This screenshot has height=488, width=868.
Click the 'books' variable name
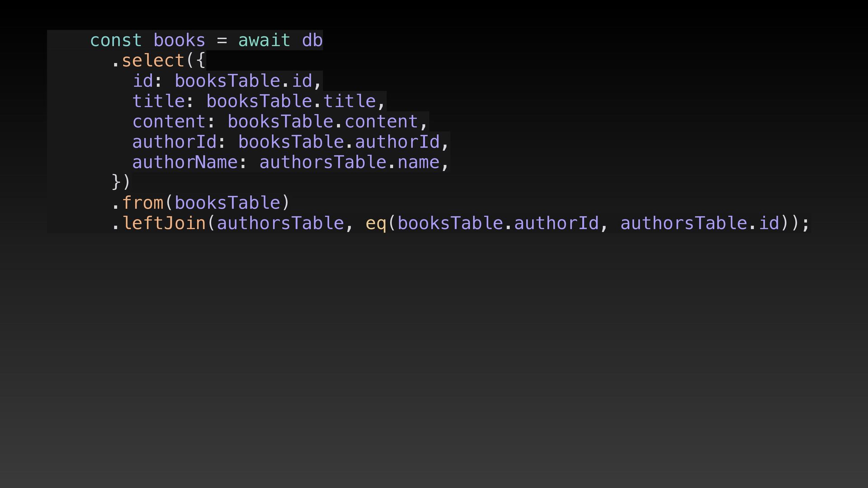pos(179,41)
